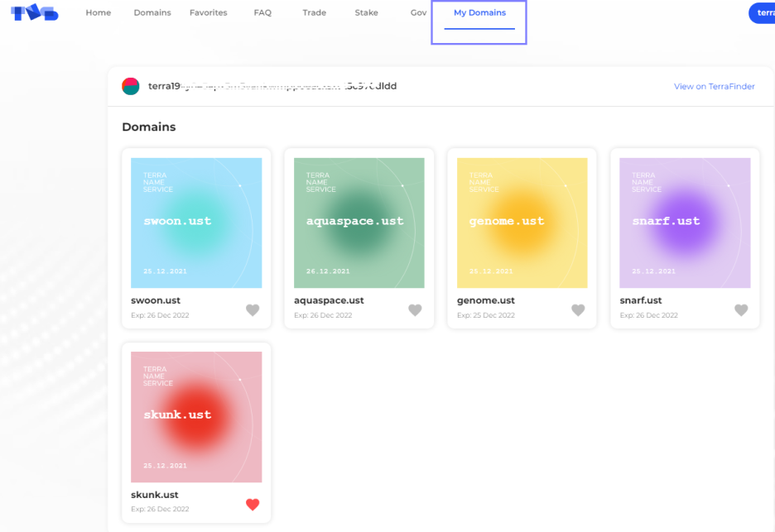
Task: Open the Domains nav item
Action: [x=152, y=13]
